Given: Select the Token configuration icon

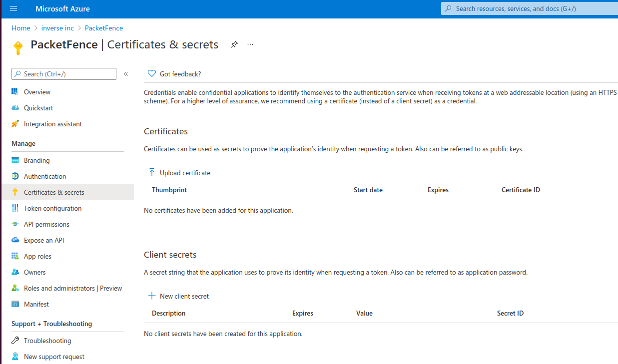Looking at the screenshot, I should [15, 208].
